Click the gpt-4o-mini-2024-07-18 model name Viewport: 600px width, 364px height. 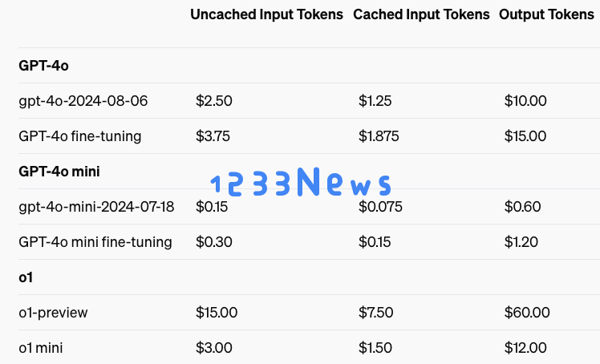(x=96, y=207)
